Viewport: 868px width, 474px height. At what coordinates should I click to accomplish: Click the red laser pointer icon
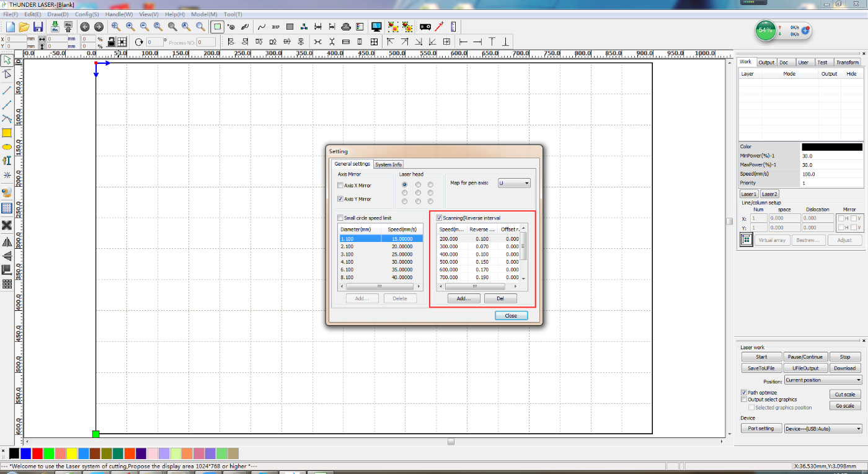(x=440, y=27)
